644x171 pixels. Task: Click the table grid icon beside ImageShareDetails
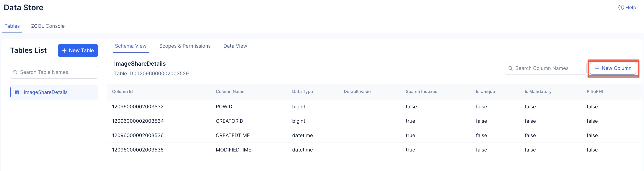click(17, 92)
